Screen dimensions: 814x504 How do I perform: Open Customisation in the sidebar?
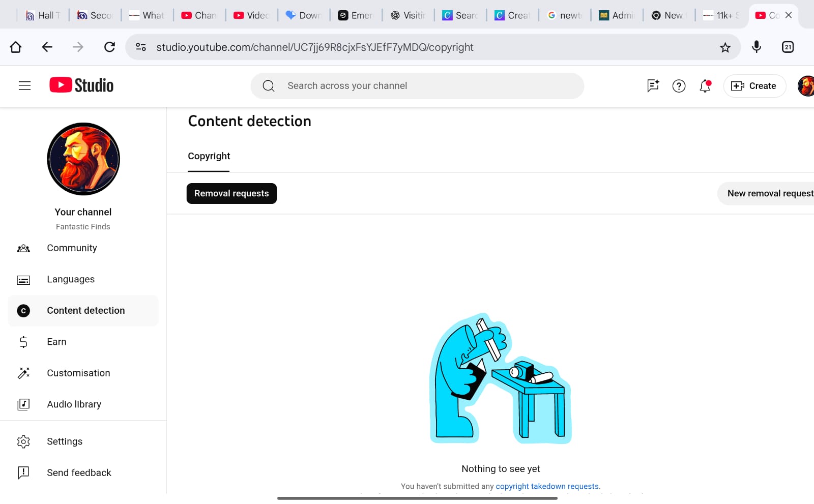(78, 373)
